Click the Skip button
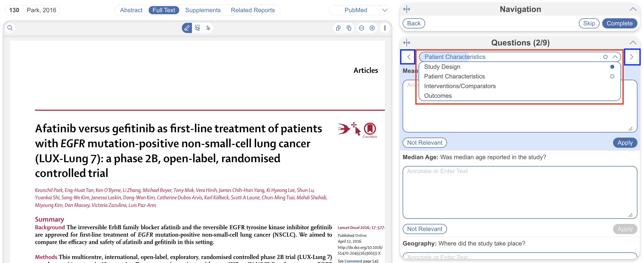Screen dimensions: 644x263 [589, 23]
